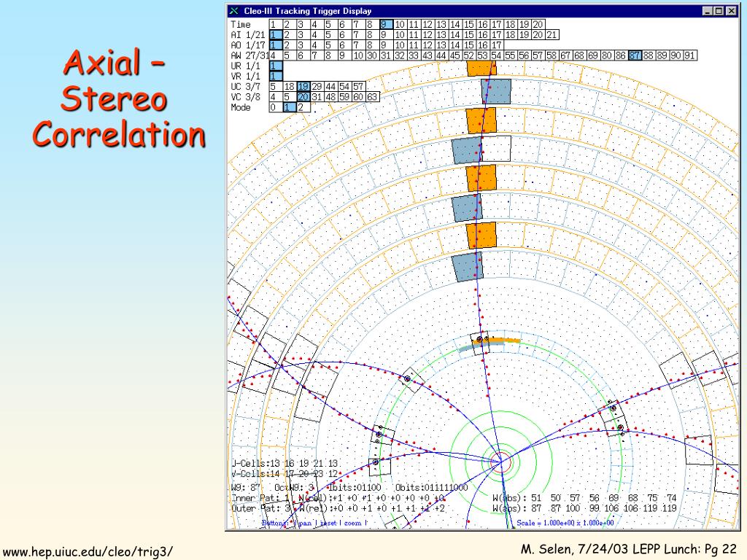Click the zoom button at the bottom
The height and width of the screenshot is (560, 747).
[x=352, y=523]
